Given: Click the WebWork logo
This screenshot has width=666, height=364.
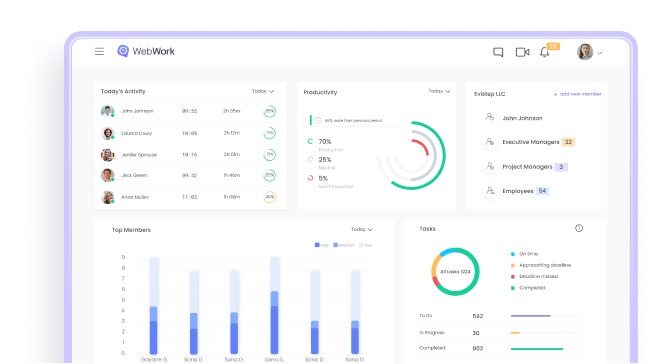Looking at the screenshot, I should pos(146,51).
